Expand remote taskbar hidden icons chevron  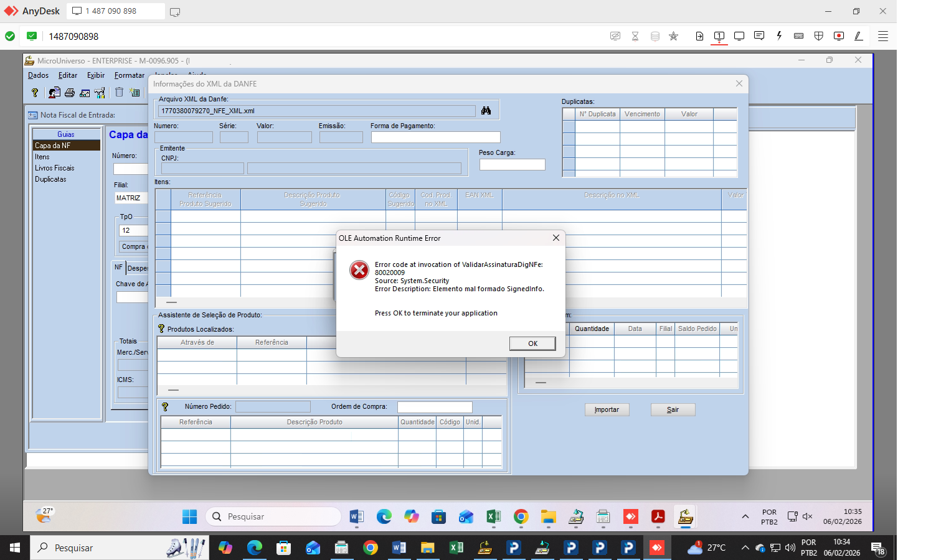[745, 516]
